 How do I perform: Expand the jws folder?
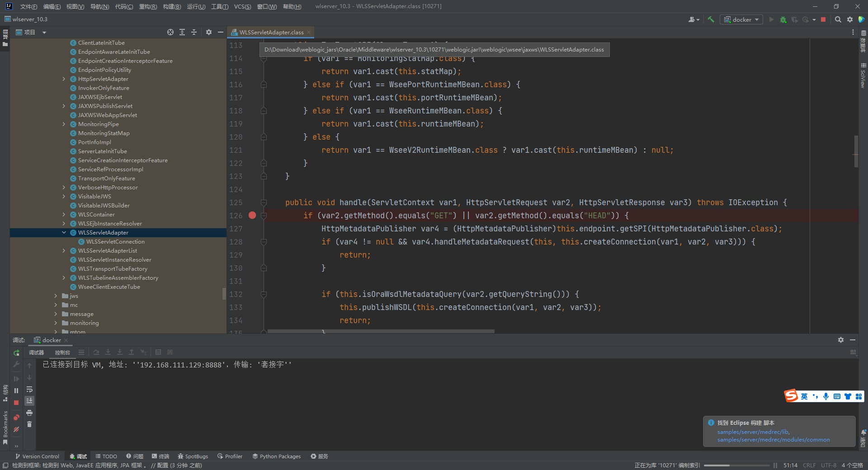[x=56, y=296]
